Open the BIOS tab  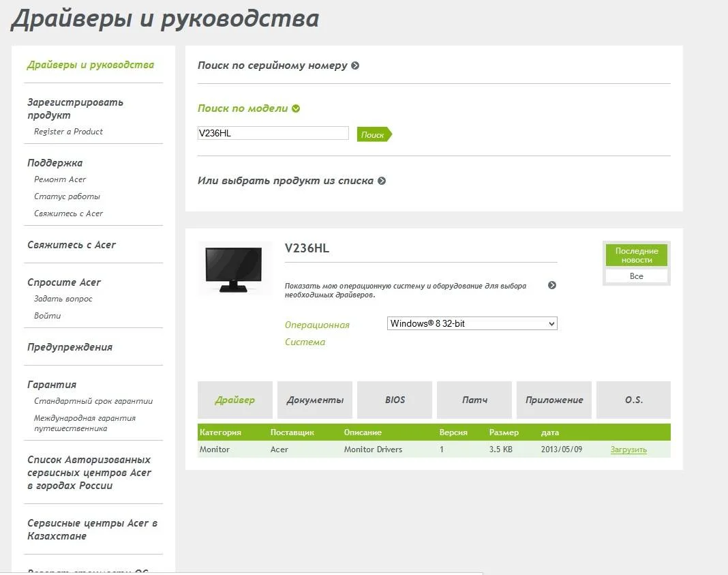point(395,400)
